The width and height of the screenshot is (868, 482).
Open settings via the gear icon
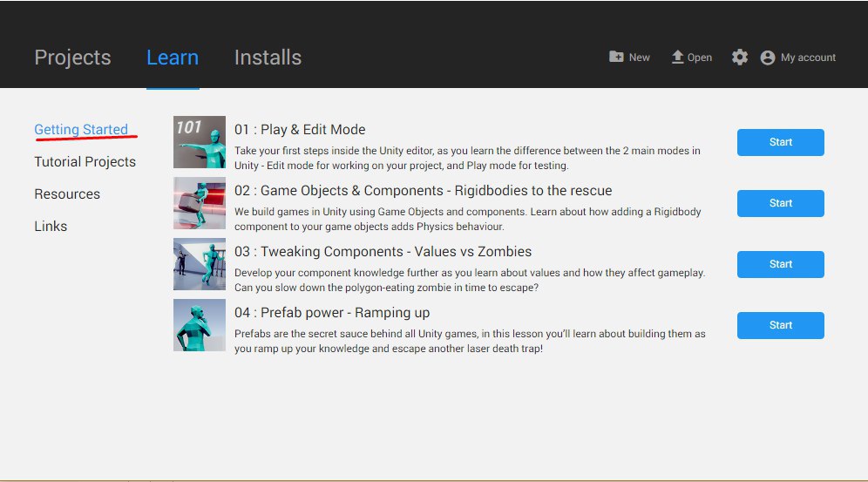pyautogui.click(x=740, y=57)
